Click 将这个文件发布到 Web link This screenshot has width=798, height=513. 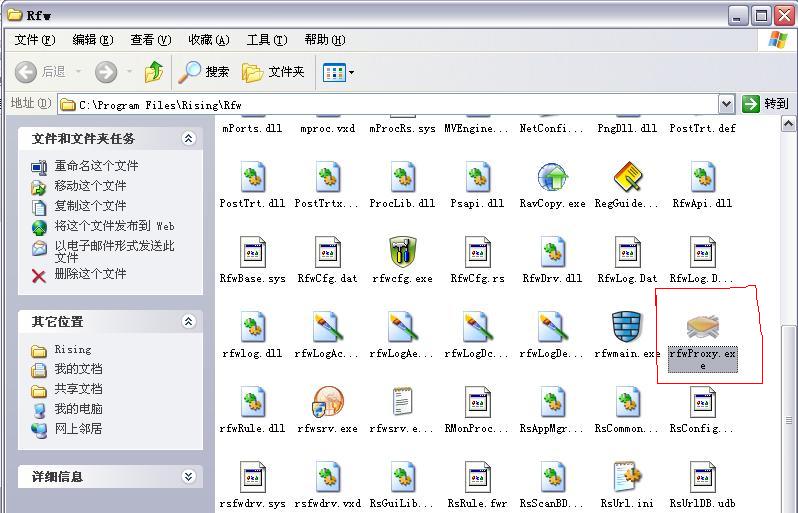[x=115, y=226]
